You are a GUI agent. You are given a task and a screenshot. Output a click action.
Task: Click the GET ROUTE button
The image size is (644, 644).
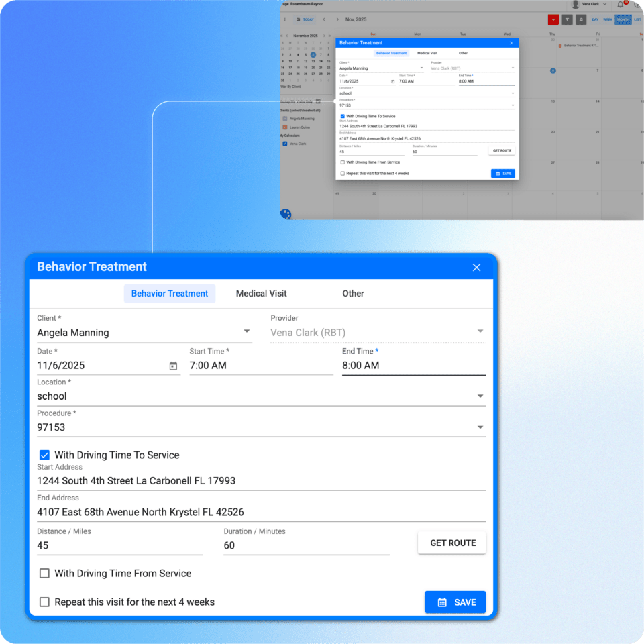(451, 543)
